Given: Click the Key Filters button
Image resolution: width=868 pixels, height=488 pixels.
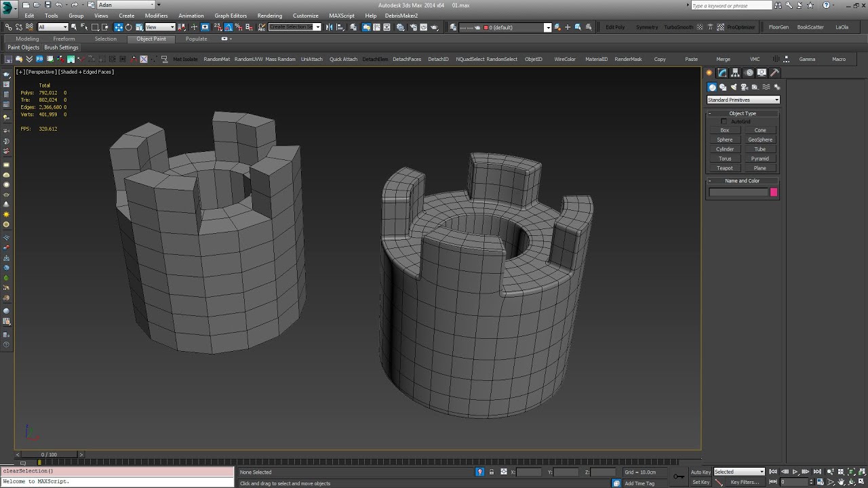Looking at the screenshot, I should pos(745,482).
